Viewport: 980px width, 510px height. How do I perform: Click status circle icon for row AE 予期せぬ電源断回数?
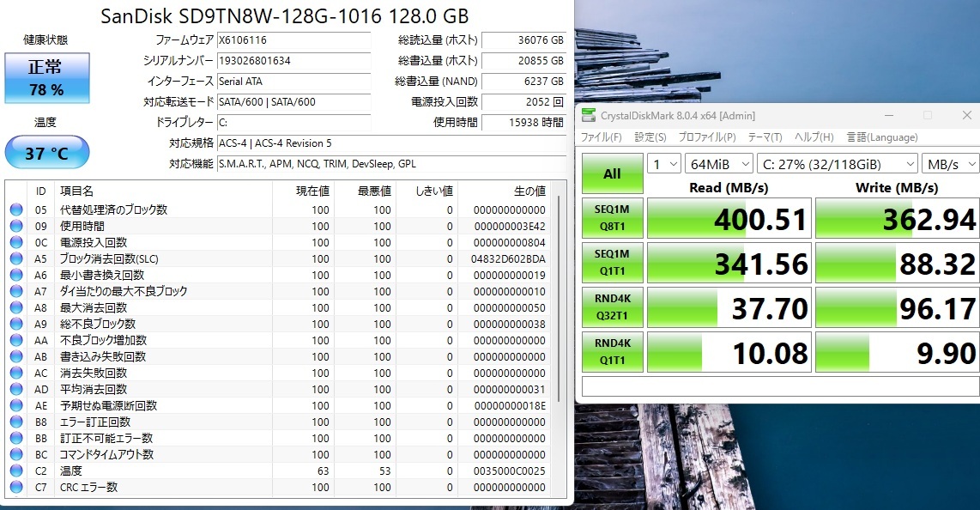16,405
